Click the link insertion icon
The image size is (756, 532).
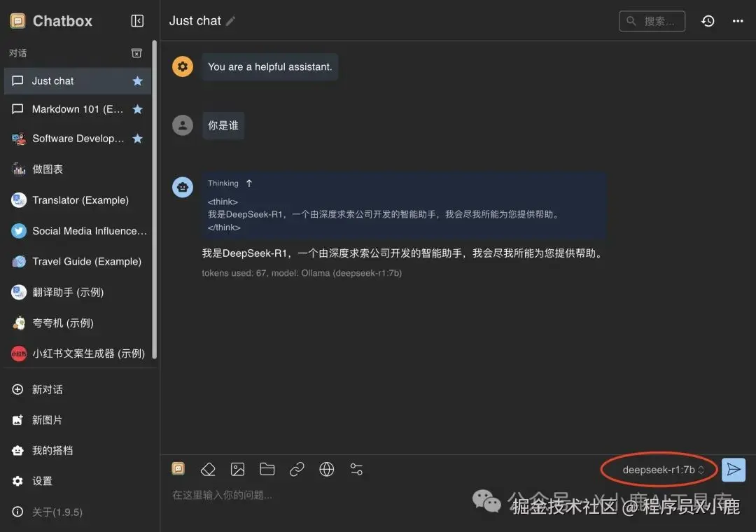[x=297, y=469]
